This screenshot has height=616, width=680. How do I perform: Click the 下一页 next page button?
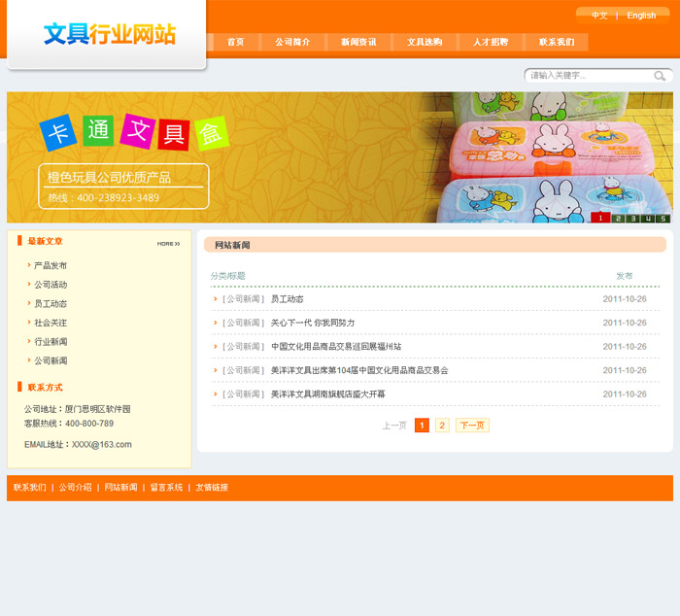(x=472, y=426)
